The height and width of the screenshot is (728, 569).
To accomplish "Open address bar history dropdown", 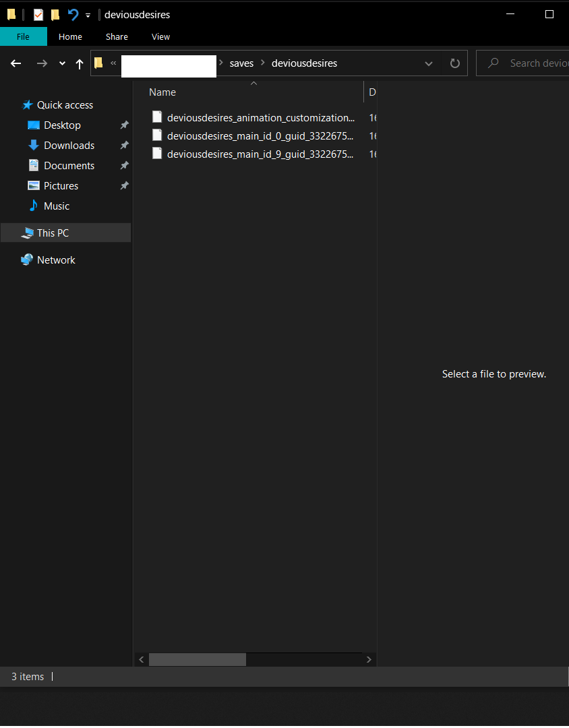I will click(429, 63).
